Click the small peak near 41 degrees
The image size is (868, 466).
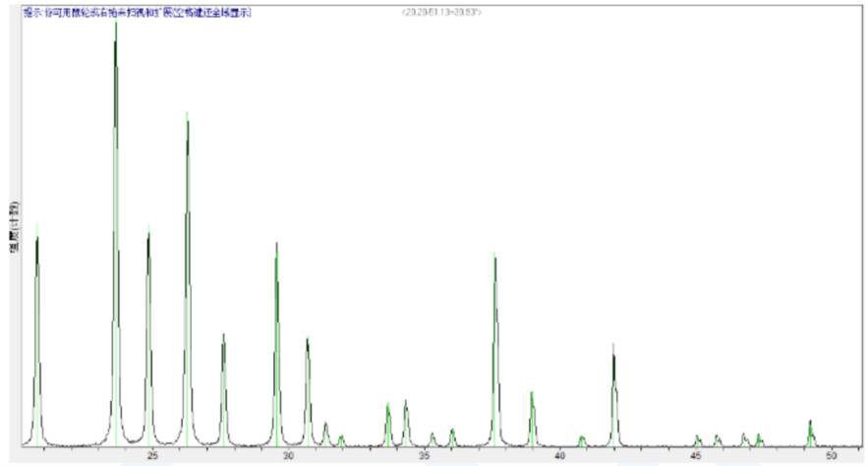point(582,439)
